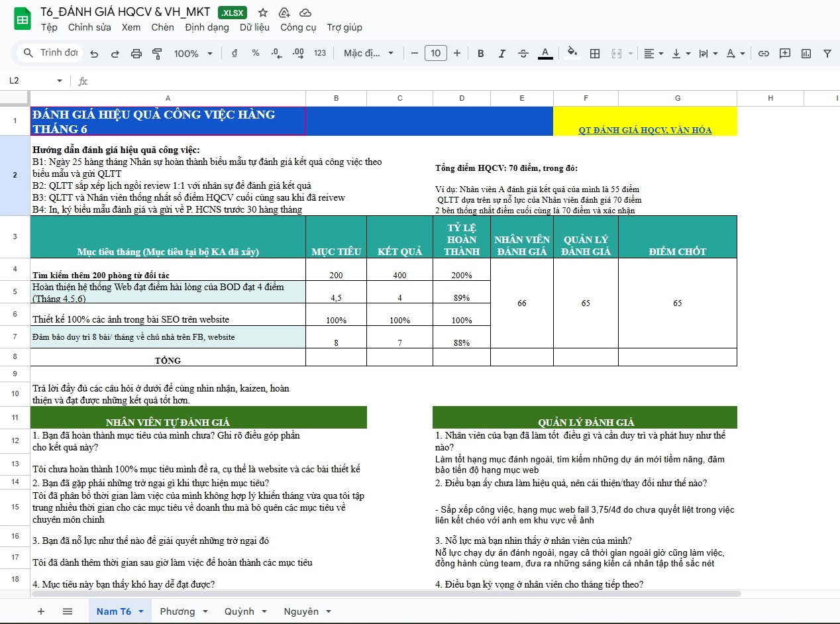Insert chart from toolbar
The height and width of the screenshot is (624, 840).
click(806, 54)
